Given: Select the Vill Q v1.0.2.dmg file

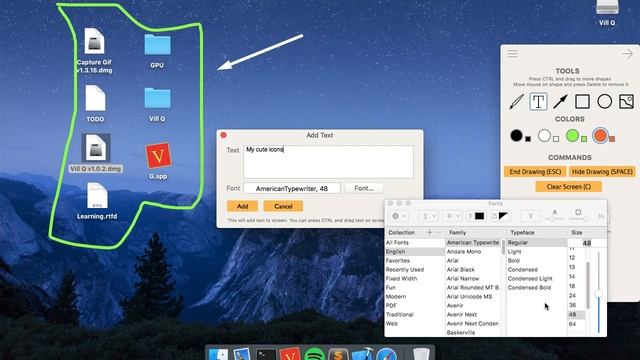Looking at the screenshot, I should point(96,153).
